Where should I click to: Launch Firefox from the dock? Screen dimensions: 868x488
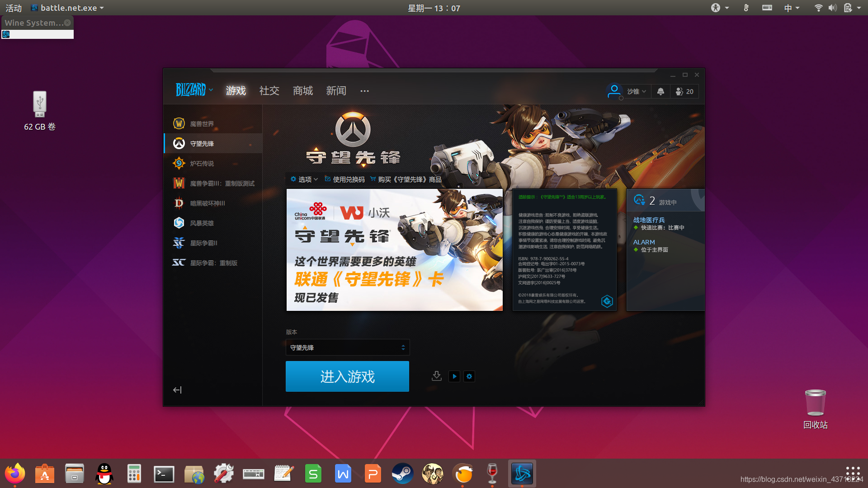[x=15, y=474]
